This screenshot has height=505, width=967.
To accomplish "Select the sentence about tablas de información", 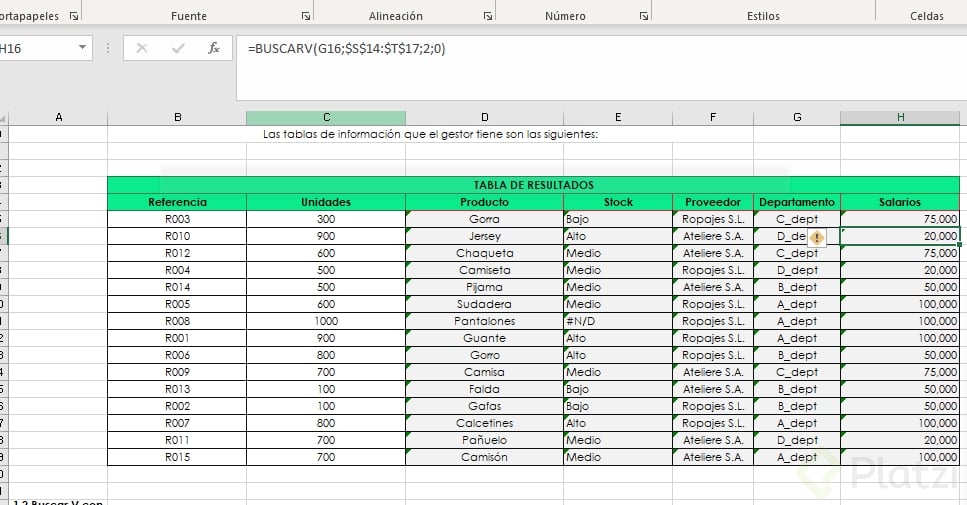I will coord(430,134).
